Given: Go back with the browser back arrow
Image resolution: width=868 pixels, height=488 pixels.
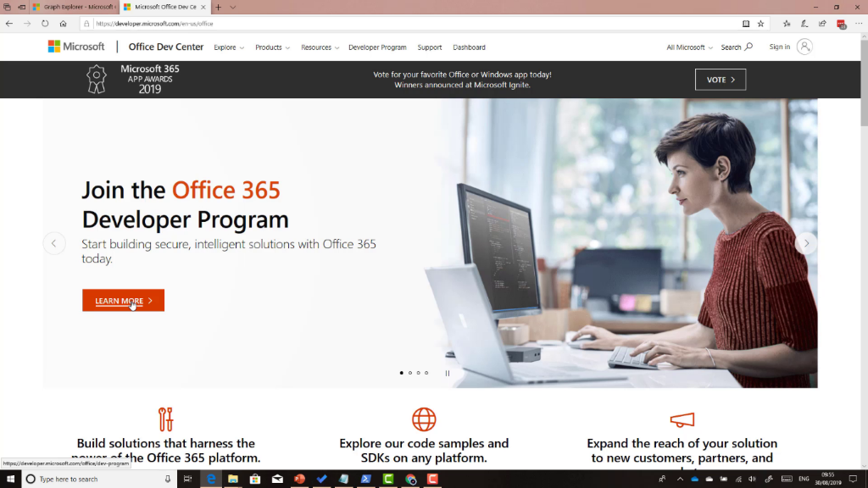Looking at the screenshot, I should (8, 24).
